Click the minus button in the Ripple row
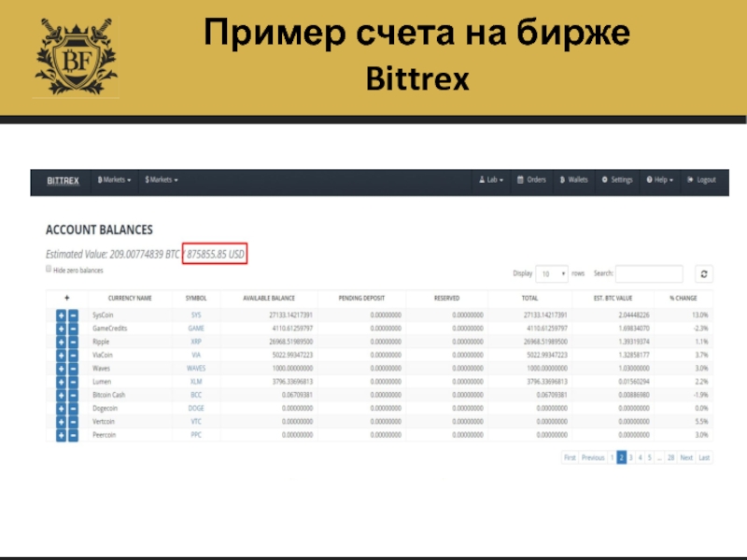747x560 pixels. pos(73,342)
